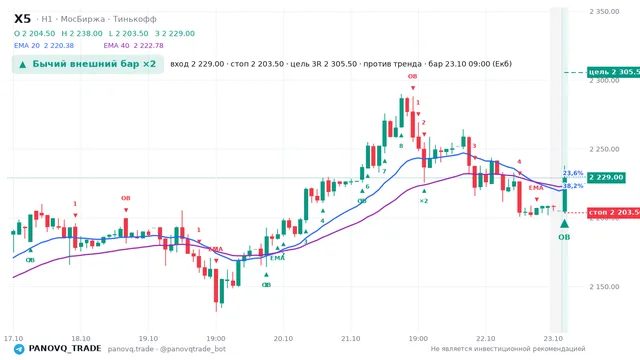Select the green 7 bar-count marker
Viewport: 640px width, 360px height.
pos(384,171)
